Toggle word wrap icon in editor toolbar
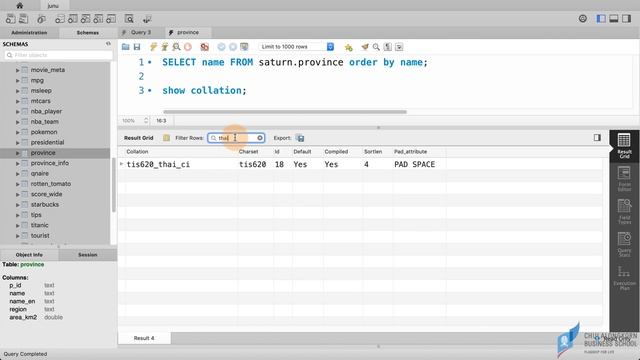This screenshot has width=640, height=360. (399, 47)
